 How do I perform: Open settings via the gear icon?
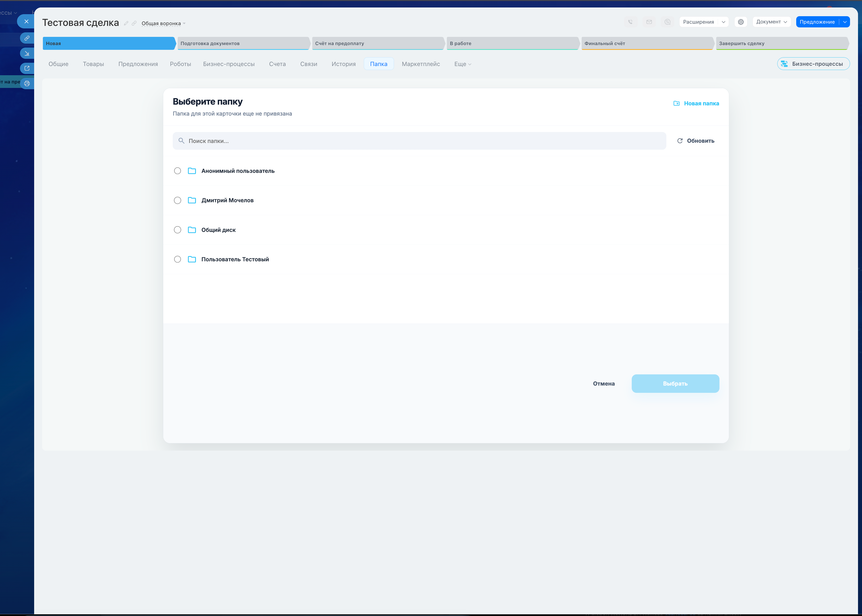click(741, 22)
